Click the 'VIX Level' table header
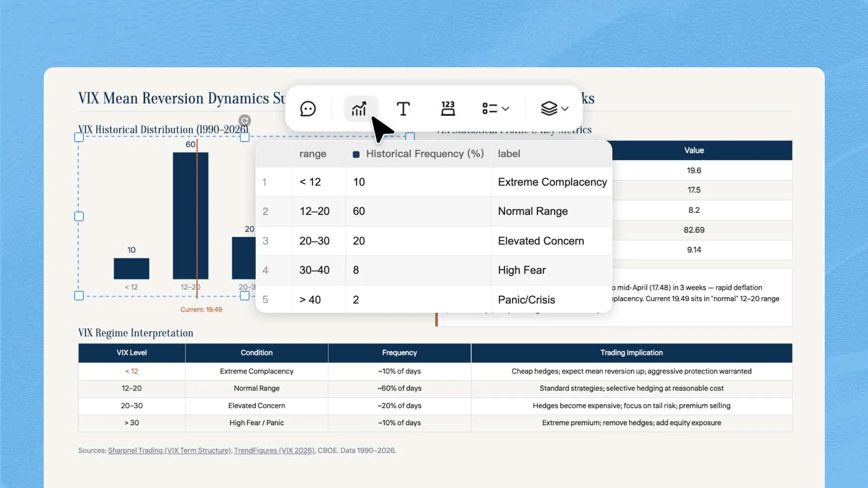This screenshot has height=488, width=868. pyautogui.click(x=132, y=352)
